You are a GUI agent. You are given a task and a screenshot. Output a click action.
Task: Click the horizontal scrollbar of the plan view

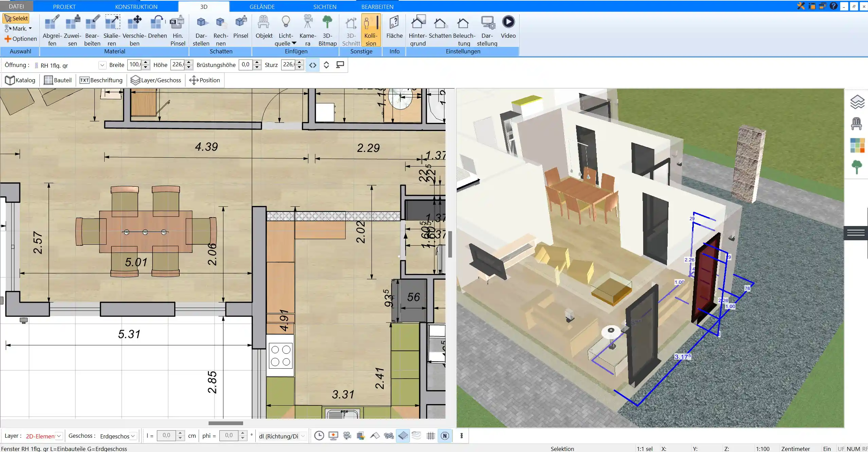[x=226, y=423]
